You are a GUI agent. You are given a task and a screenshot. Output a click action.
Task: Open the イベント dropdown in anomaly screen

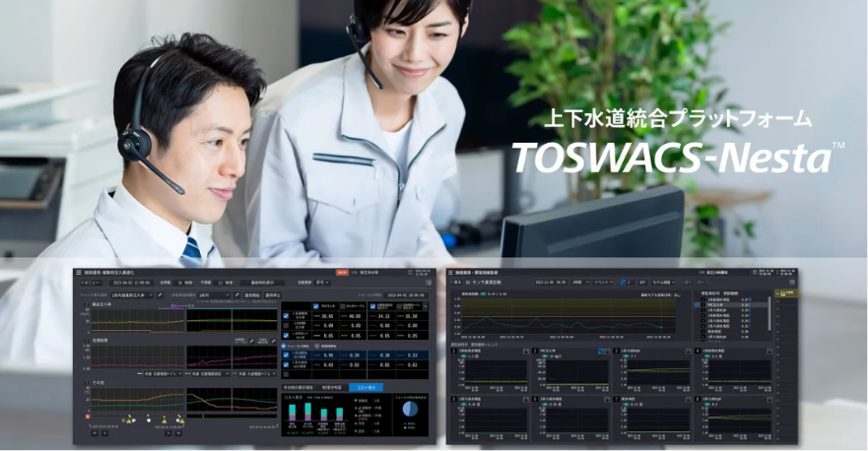(603, 283)
